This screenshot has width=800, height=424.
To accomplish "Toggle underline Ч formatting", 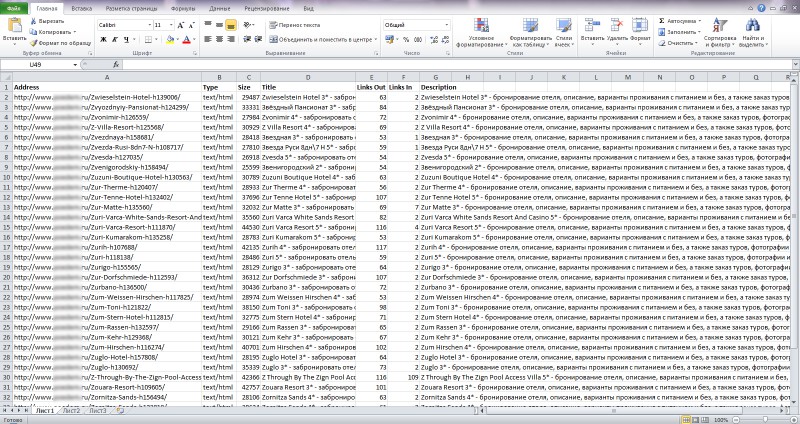I will (x=126, y=39).
